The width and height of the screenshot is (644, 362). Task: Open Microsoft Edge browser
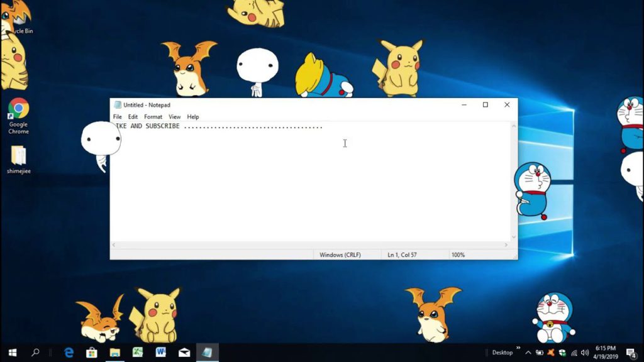[x=68, y=352]
